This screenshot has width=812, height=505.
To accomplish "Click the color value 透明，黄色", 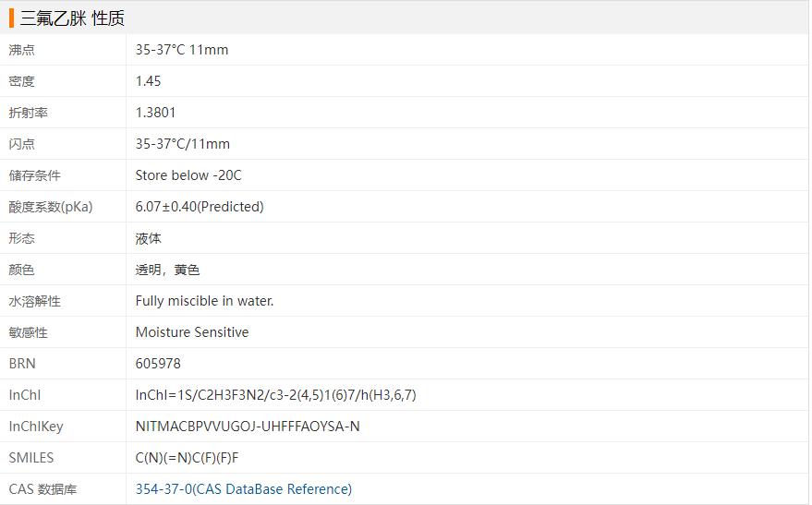I will coord(167,270).
